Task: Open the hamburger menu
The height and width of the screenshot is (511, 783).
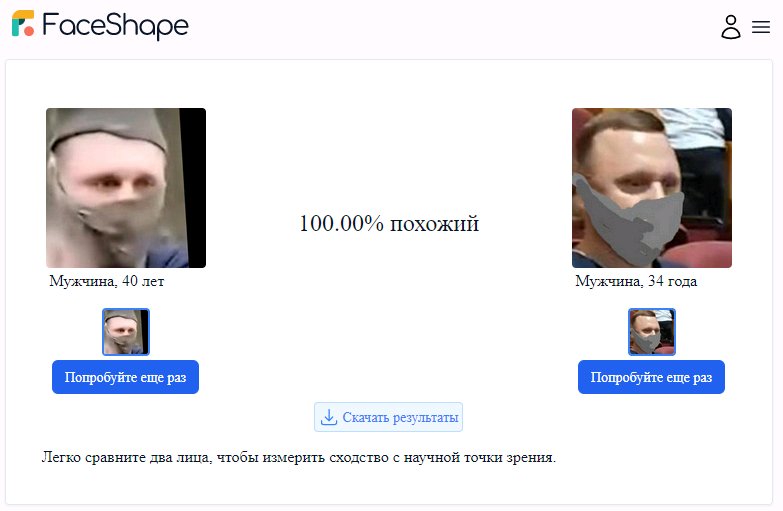Action: 761,27
